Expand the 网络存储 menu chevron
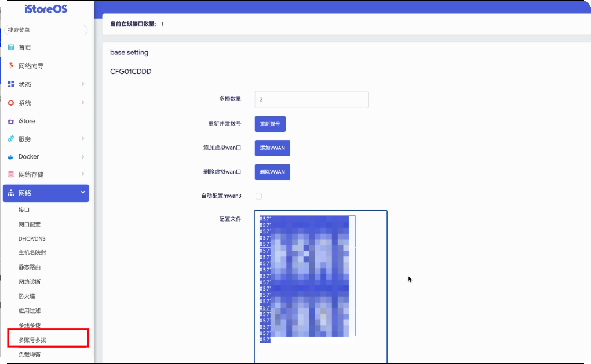Screen dimensions: 591x364 pos(83,174)
